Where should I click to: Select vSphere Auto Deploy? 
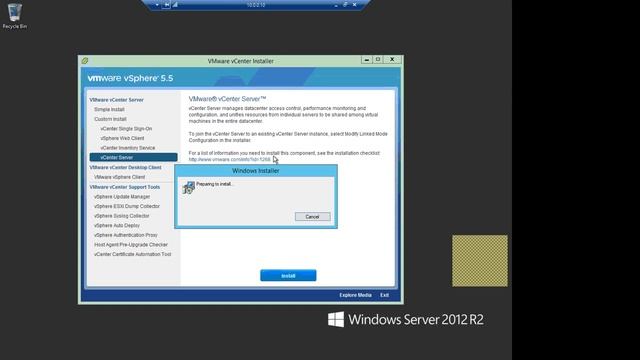pyautogui.click(x=117, y=225)
